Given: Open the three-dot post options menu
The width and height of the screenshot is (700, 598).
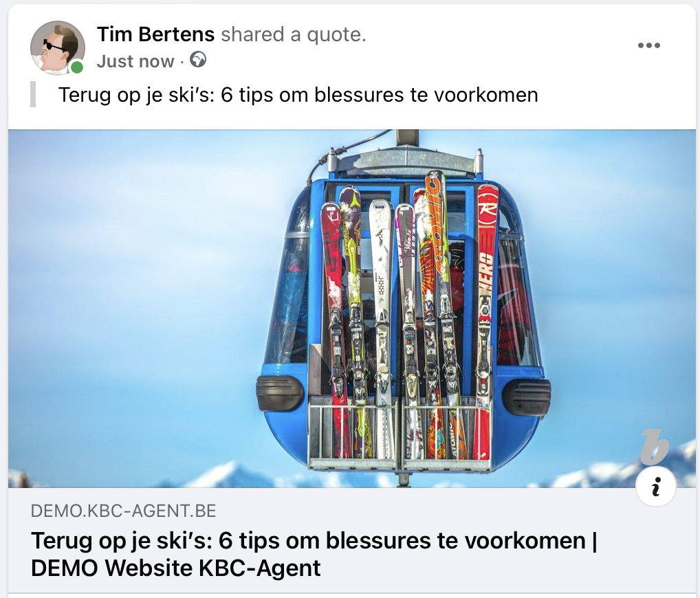Looking at the screenshot, I should click(x=649, y=45).
